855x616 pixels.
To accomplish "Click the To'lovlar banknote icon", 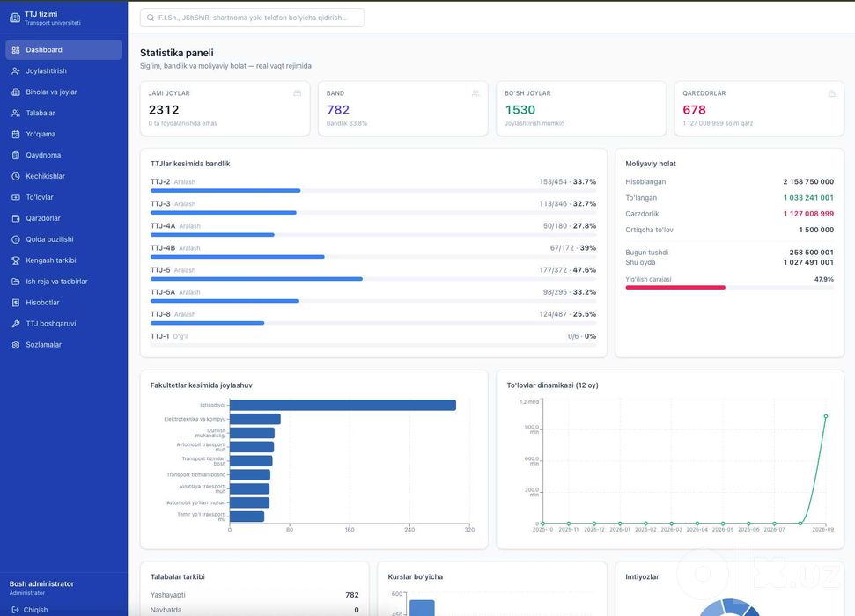I will [x=16, y=197].
